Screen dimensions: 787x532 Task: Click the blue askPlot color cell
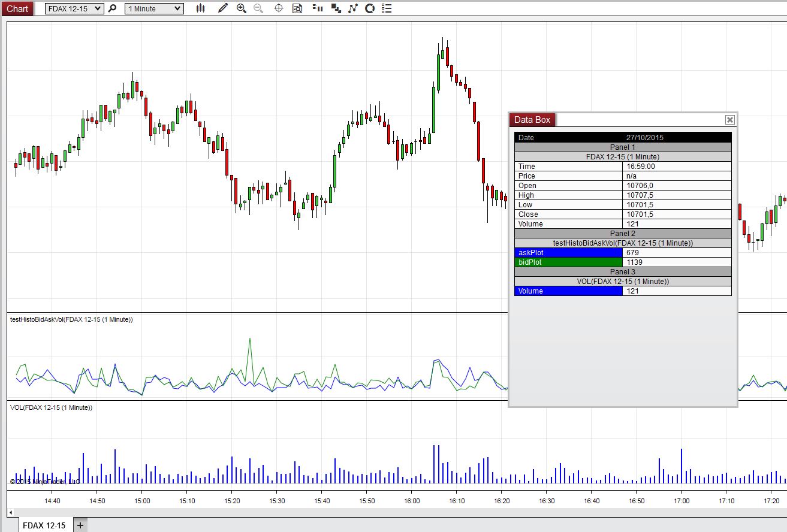pyautogui.click(x=568, y=253)
